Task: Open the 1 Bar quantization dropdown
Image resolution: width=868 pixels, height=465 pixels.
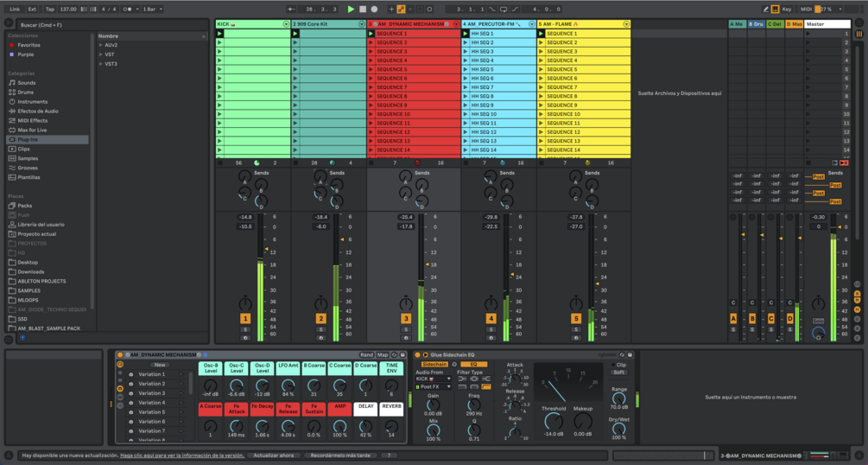Action: click(153, 9)
